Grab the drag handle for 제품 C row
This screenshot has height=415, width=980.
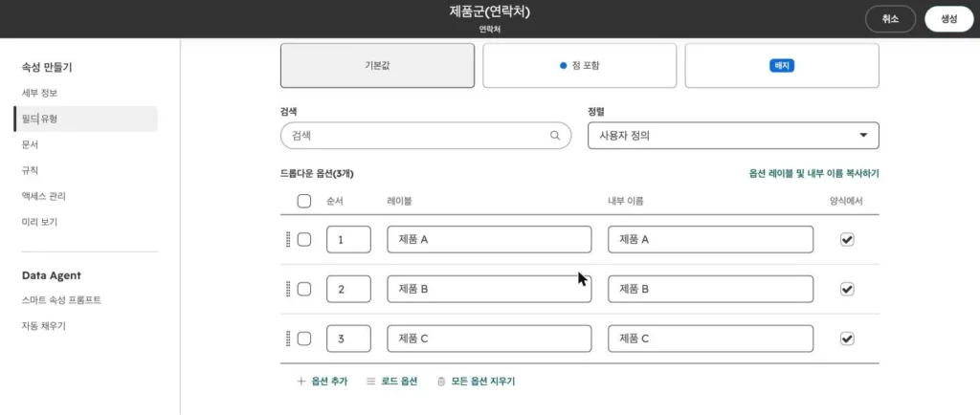click(x=288, y=339)
